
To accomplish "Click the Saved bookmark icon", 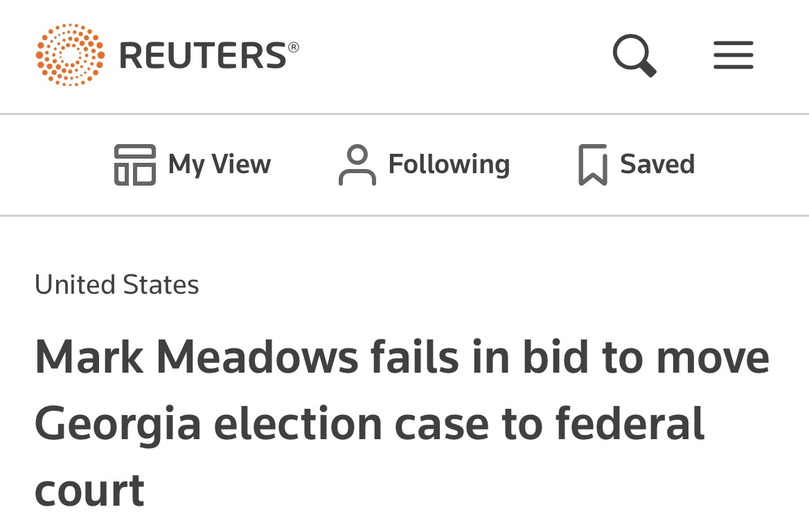I will [592, 165].
